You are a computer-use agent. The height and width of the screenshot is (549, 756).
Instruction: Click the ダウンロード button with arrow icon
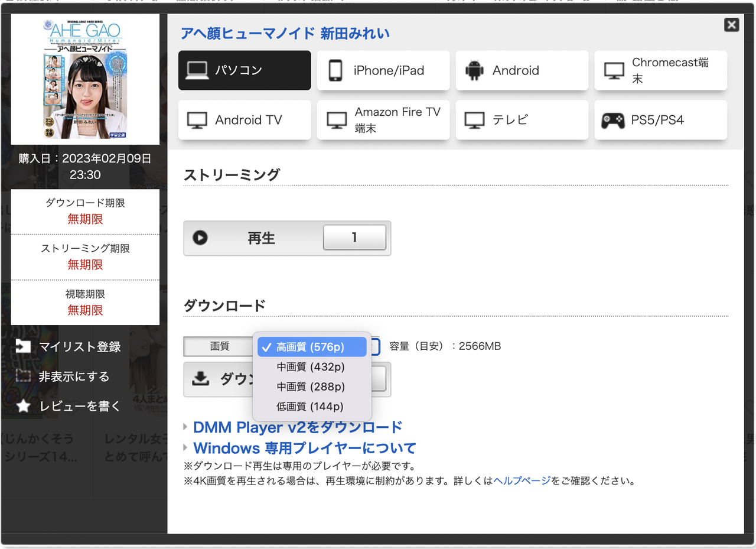click(219, 379)
